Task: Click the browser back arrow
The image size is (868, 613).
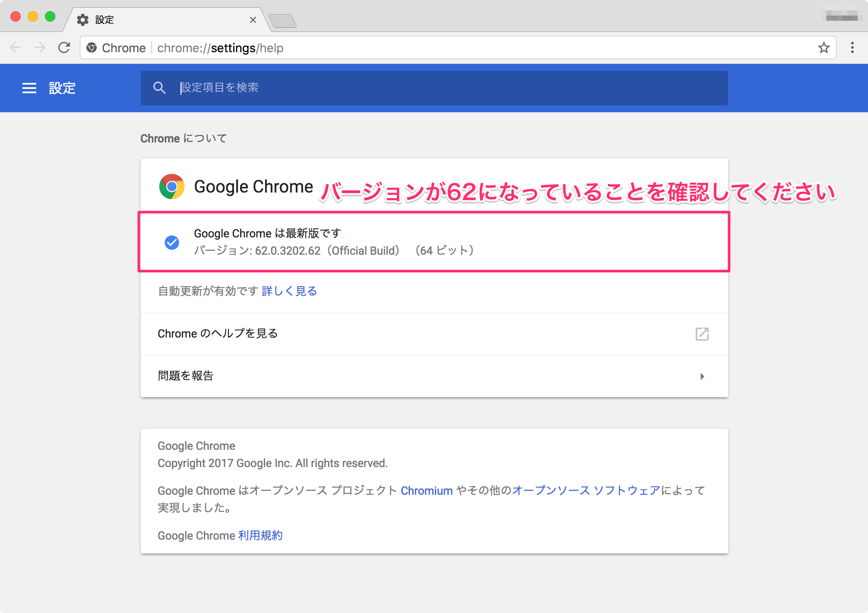Action: point(16,47)
